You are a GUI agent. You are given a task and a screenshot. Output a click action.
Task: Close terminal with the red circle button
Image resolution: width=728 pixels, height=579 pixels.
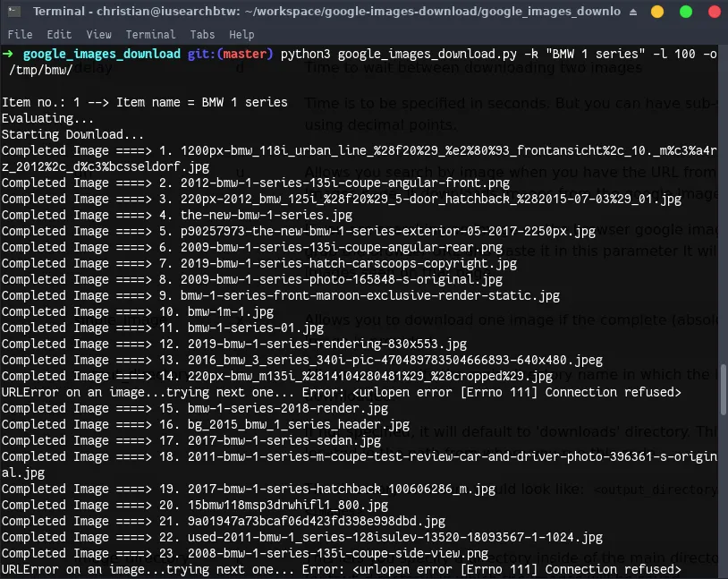coord(711,13)
